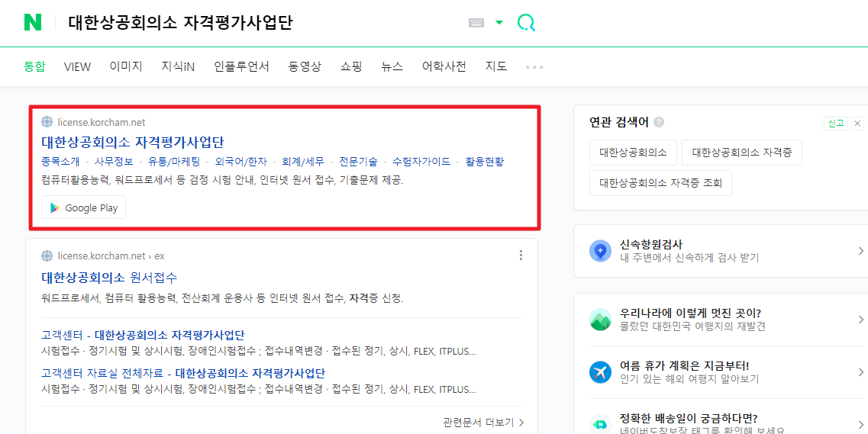
Task: Click the green search magnifier icon
Action: tap(526, 23)
